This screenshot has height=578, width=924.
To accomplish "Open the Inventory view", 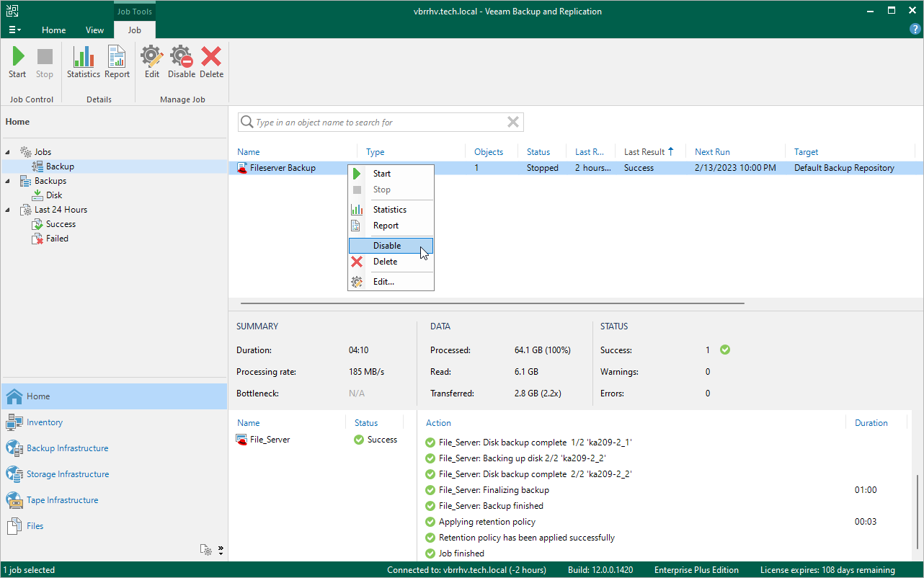I will (x=114, y=422).
